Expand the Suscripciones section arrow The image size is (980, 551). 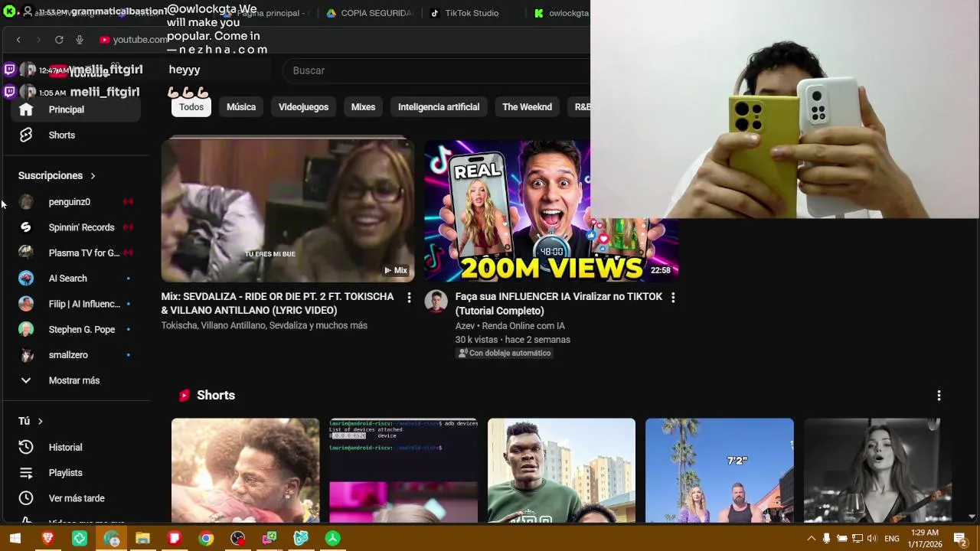click(93, 176)
